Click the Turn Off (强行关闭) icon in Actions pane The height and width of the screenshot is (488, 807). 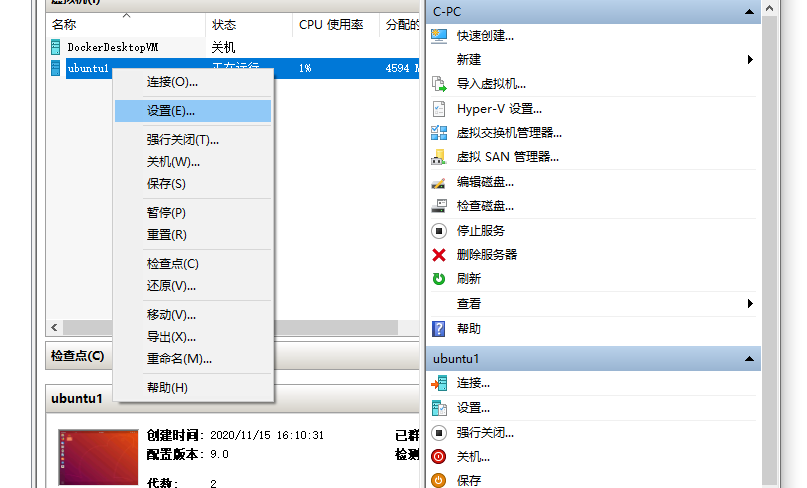438,433
